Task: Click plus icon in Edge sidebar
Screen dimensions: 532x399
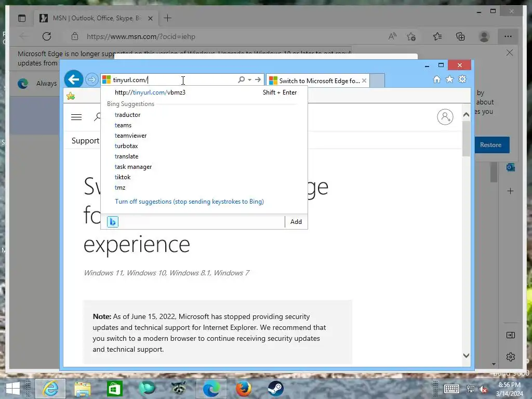Action: [510, 191]
